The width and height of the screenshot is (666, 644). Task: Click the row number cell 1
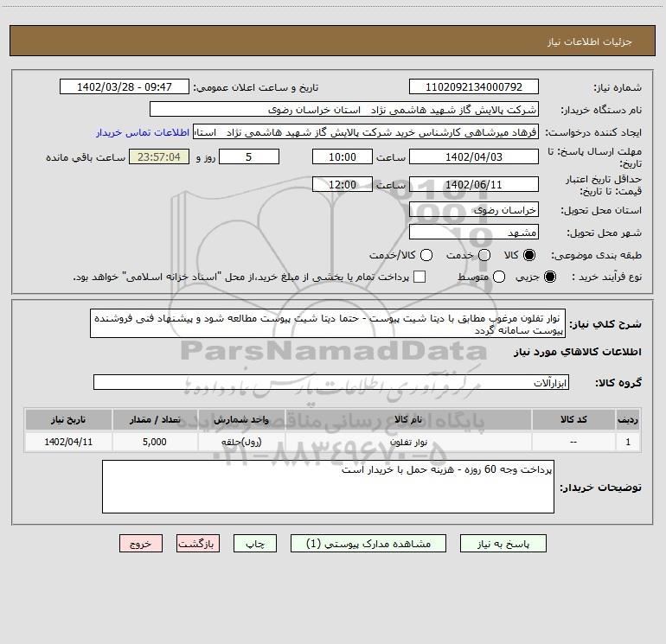pos(628,442)
